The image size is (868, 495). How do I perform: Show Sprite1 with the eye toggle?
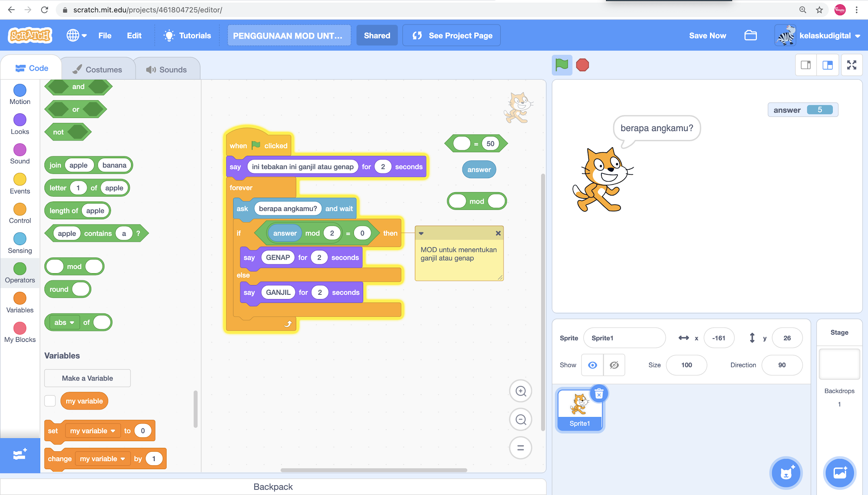point(592,365)
